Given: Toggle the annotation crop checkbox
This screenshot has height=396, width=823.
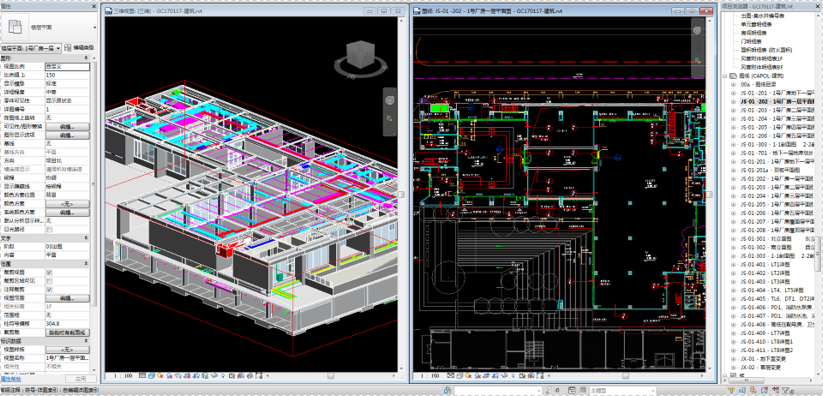Looking at the screenshot, I should pos(49,289).
